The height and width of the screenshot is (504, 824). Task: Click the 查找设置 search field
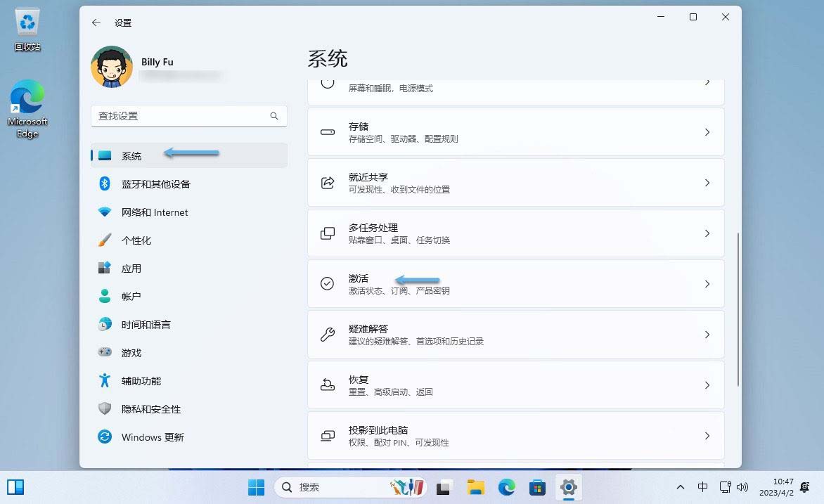(x=181, y=116)
